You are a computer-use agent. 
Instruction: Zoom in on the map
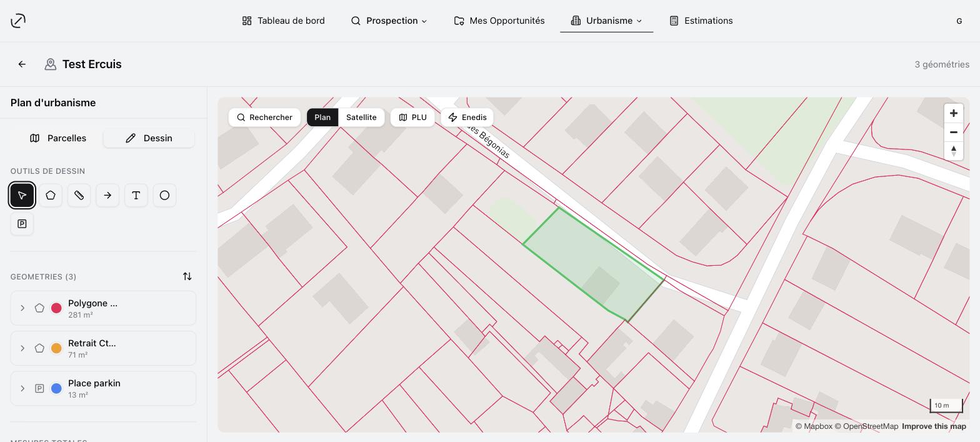click(x=953, y=113)
